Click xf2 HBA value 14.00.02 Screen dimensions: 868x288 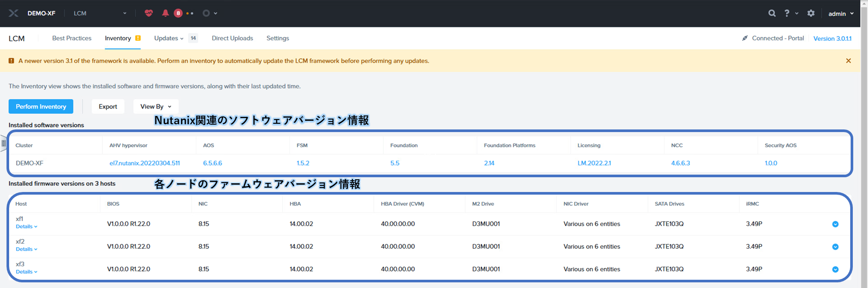pos(301,246)
